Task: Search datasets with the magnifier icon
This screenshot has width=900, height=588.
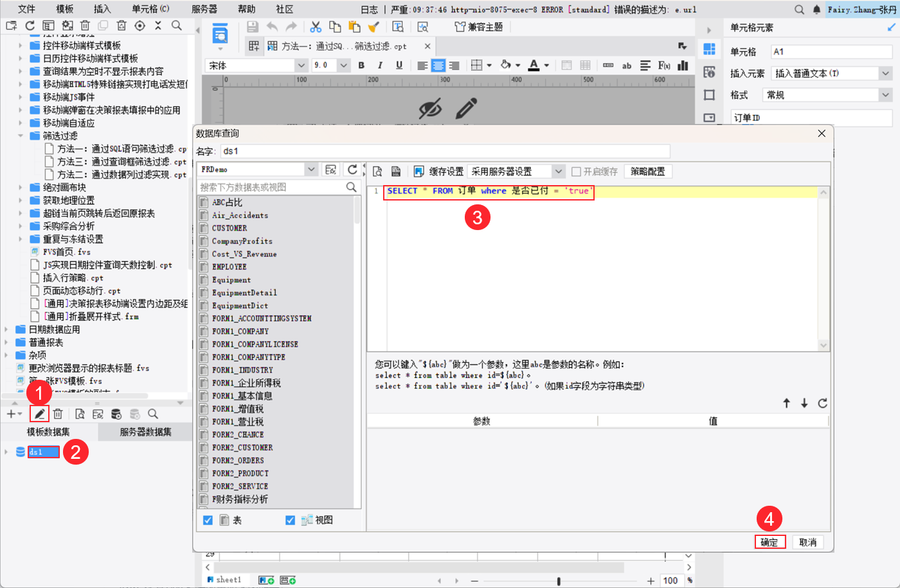Action: (x=153, y=414)
